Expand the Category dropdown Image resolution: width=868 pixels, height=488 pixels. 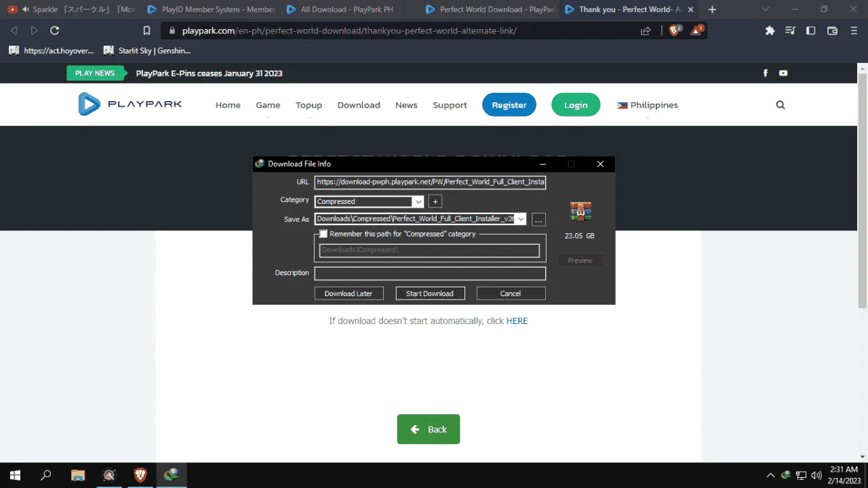coord(418,201)
